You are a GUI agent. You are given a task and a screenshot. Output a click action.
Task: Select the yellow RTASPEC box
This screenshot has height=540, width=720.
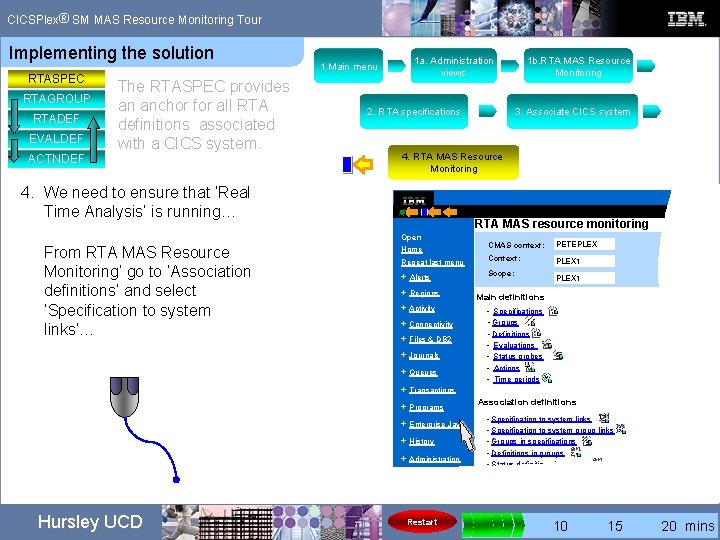tap(56, 79)
